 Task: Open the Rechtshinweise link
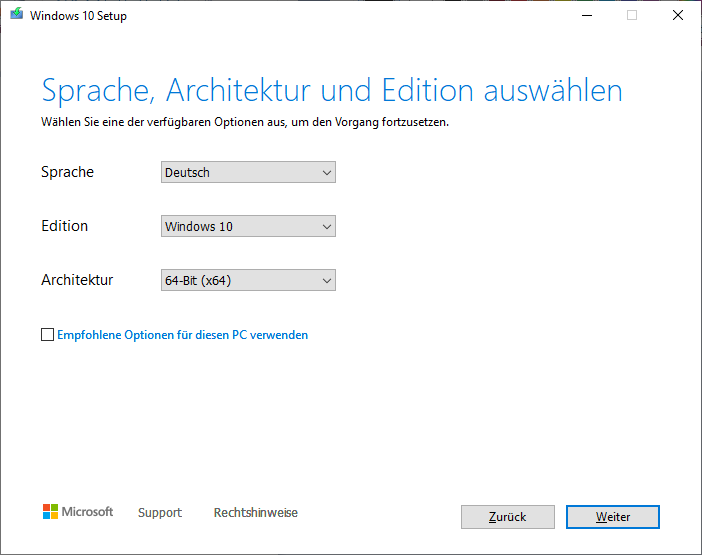(255, 513)
